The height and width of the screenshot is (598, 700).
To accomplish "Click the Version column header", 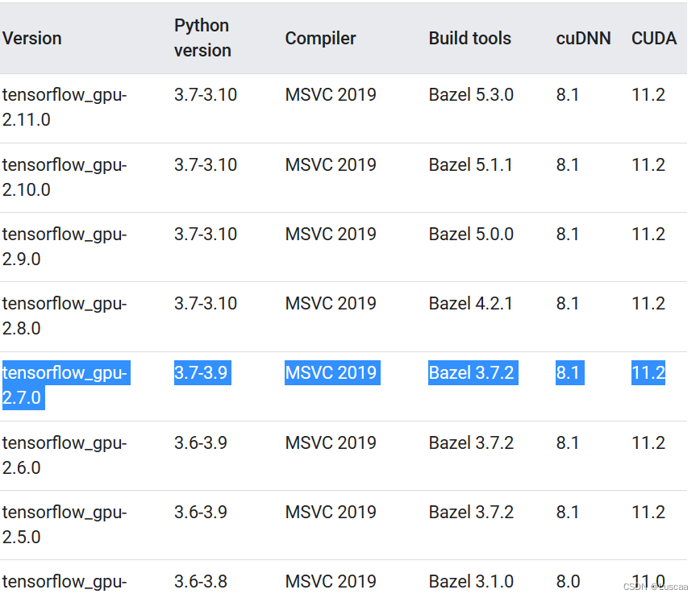I will (31, 39).
